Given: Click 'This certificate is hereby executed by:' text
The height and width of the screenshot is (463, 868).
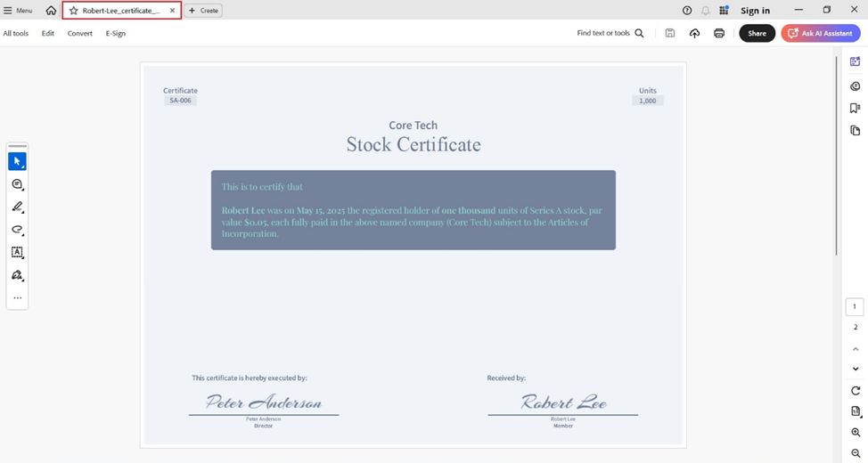Looking at the screenshot, I should (x=250, y=378).
